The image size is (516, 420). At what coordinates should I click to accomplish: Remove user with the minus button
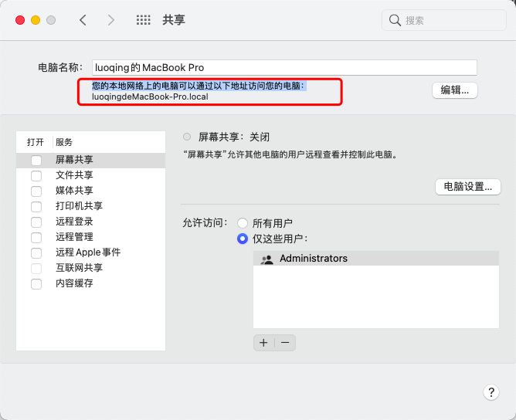tap(285, 343)
